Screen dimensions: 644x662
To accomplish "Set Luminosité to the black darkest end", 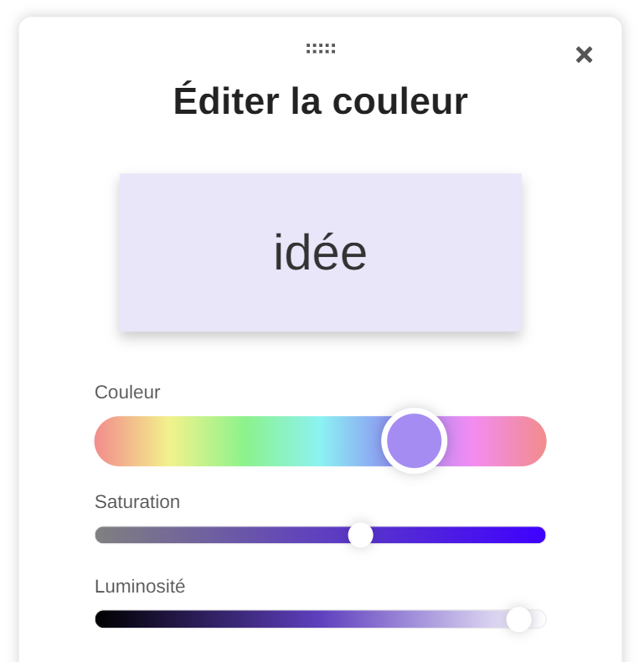I will 100,619.
